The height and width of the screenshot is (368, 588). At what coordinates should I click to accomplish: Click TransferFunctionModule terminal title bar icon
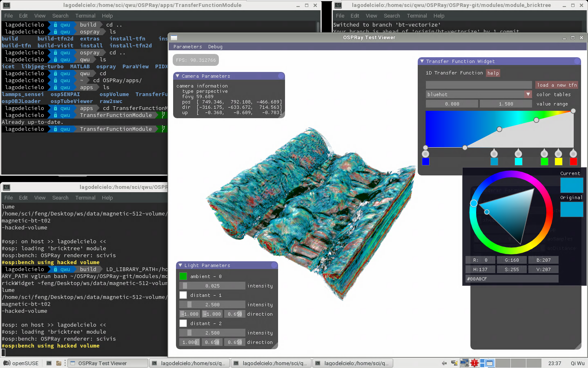[6, 5]
